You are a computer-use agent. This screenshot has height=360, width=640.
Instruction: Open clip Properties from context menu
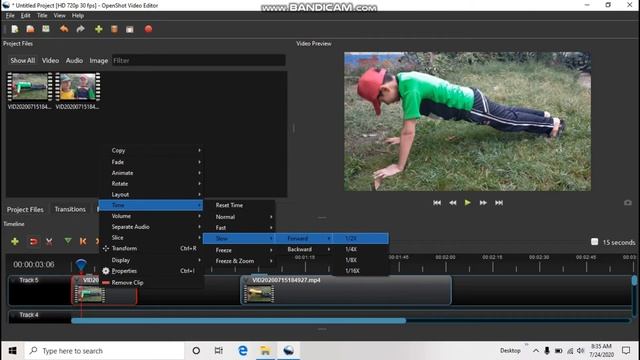tap(151, 271)
